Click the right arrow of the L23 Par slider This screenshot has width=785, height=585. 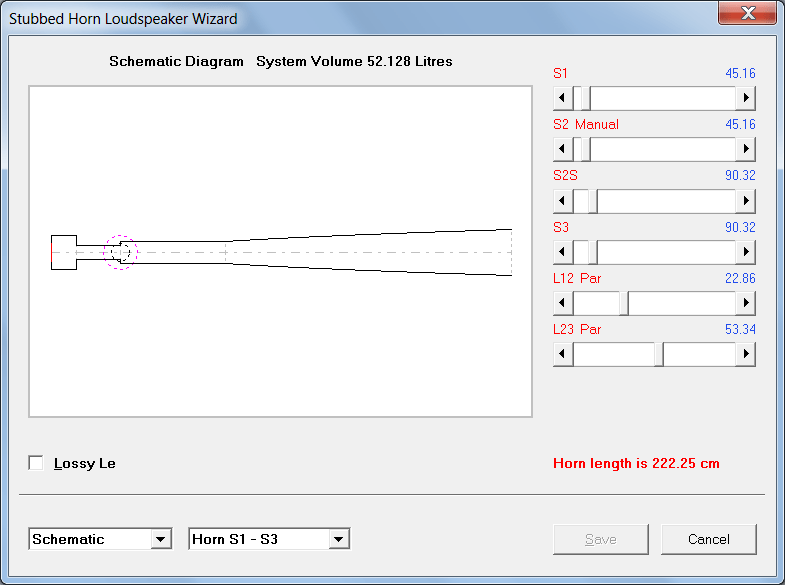click(745, 354)
